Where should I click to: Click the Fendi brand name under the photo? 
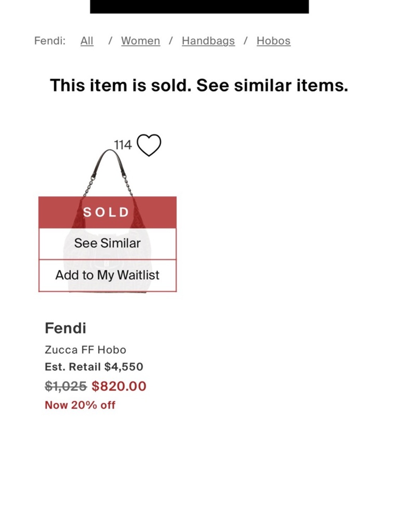tap(65, 328)
